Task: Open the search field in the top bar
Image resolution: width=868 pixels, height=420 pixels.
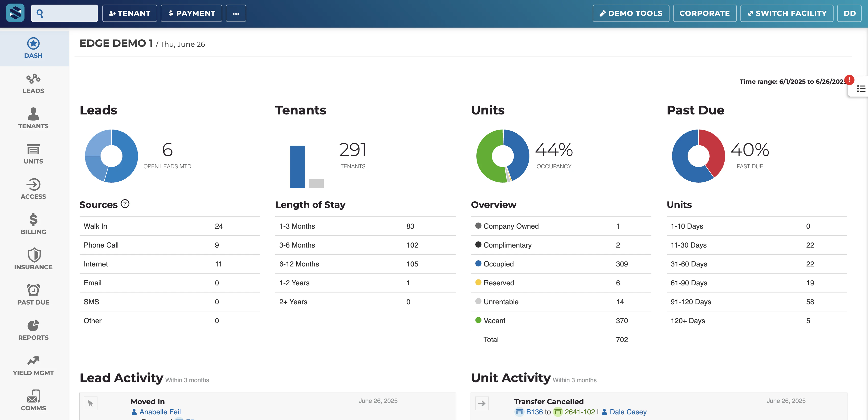Action: [x=64, y=13]
